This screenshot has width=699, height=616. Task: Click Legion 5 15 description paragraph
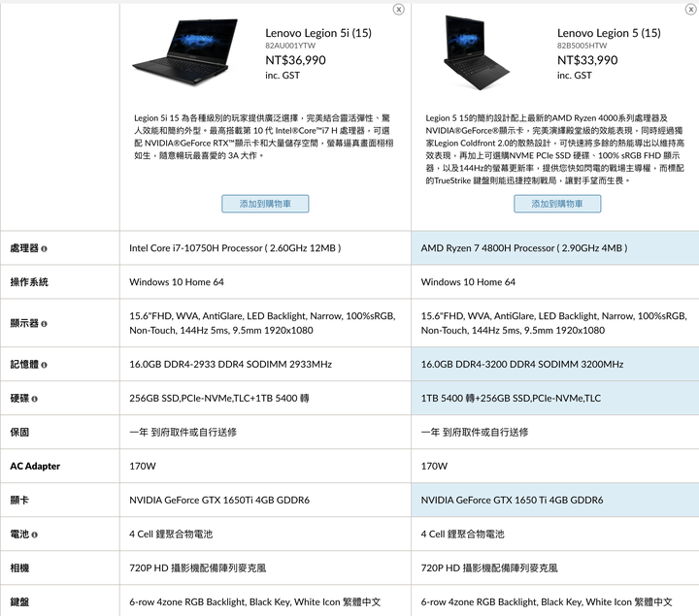pyautogui.click(x=555, y=149)
